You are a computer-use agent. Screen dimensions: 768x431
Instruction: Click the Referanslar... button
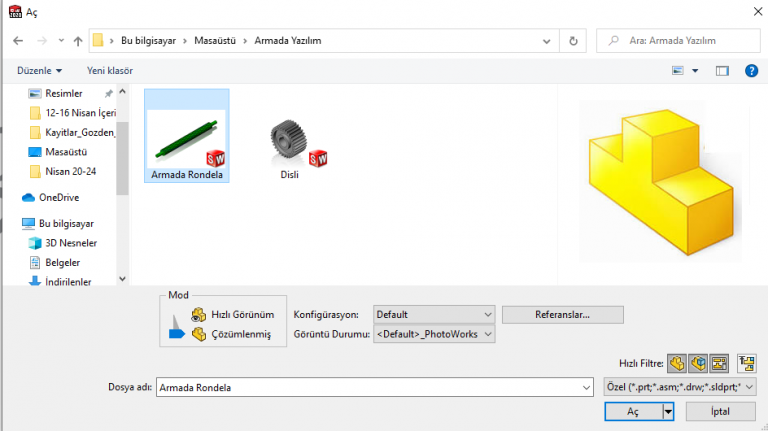click(x=562, y=314)
